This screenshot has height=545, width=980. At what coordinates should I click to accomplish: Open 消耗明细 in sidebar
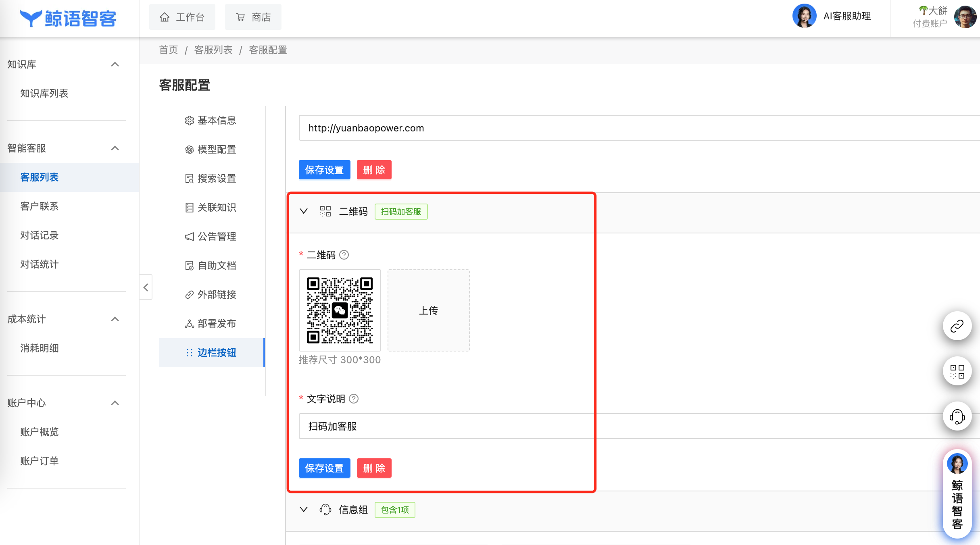[x=40, y=348]
